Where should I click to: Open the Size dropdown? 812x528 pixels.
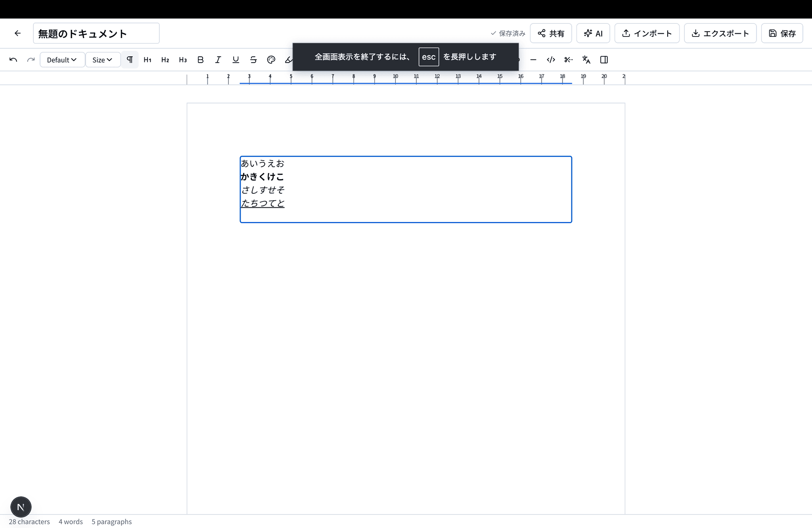point(102,60)
